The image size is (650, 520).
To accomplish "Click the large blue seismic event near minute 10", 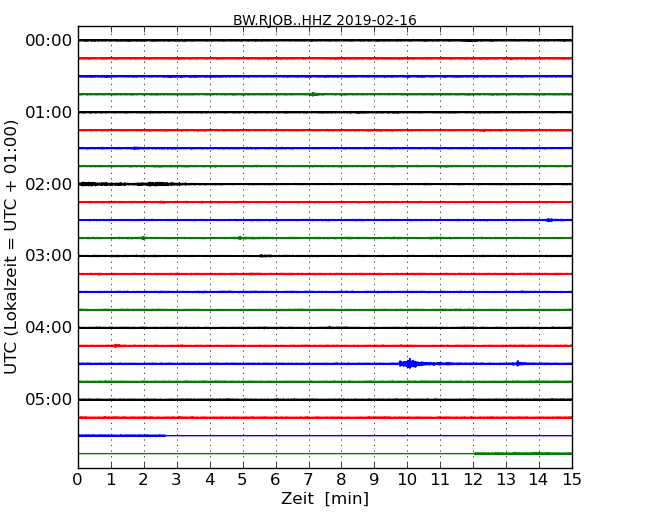I will click(x=410, y=364).
